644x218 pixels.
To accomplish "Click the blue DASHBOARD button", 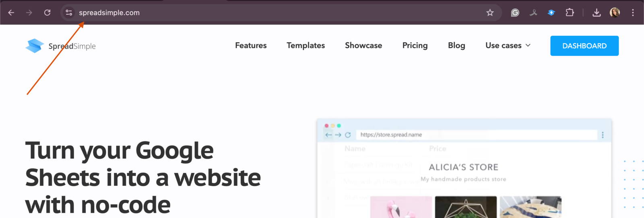I will tap(584, 46).
